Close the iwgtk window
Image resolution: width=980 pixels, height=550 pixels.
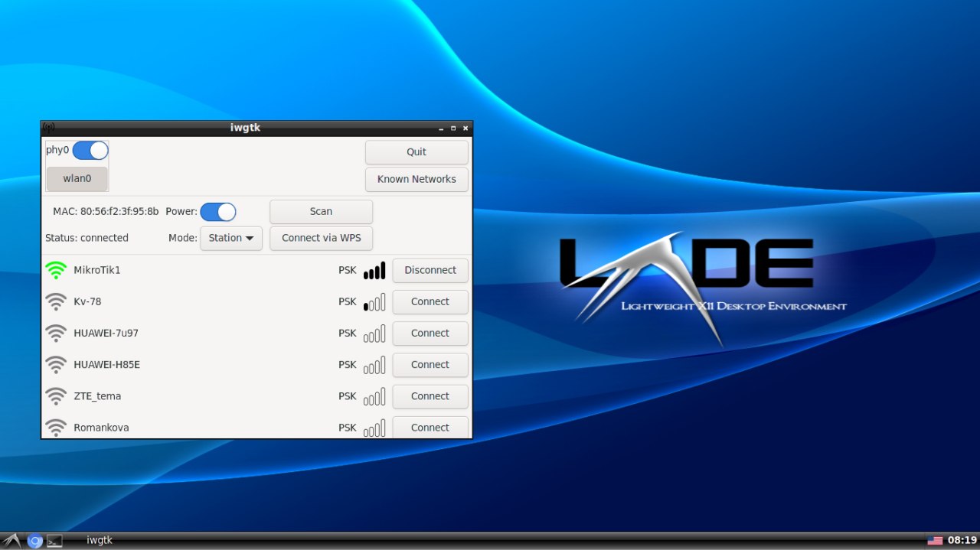465,129
